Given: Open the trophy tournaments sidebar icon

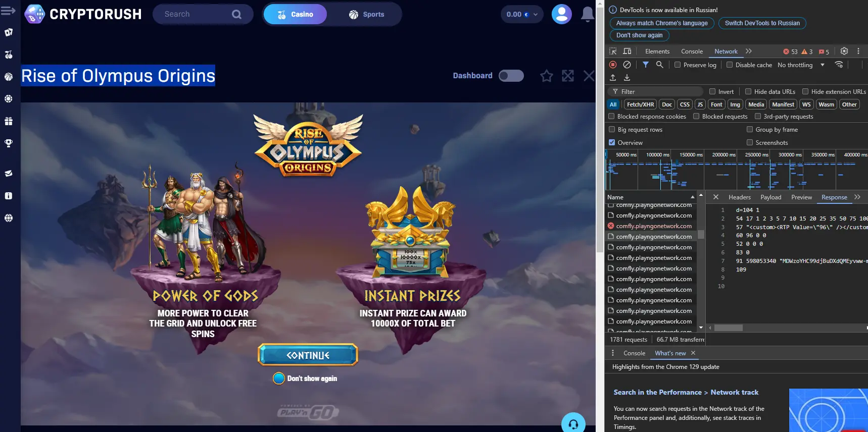Looking at the screenshot, I should [x=9, y=143].
